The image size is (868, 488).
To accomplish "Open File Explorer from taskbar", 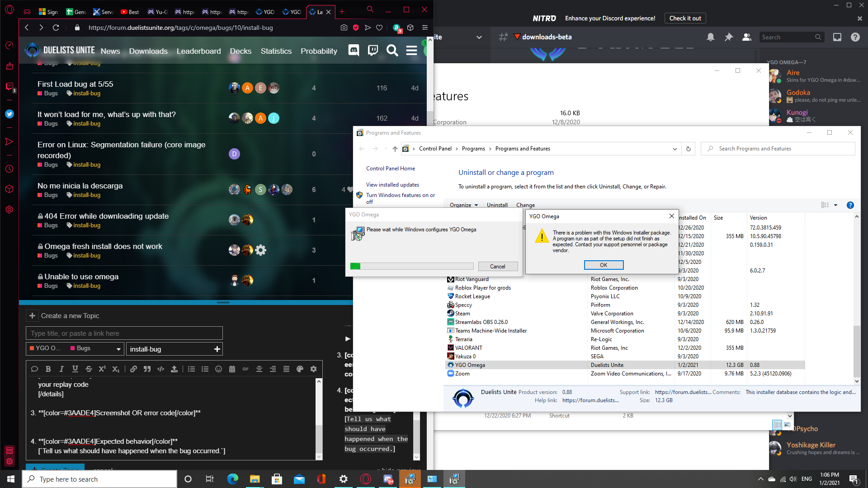I will (255, 479).
